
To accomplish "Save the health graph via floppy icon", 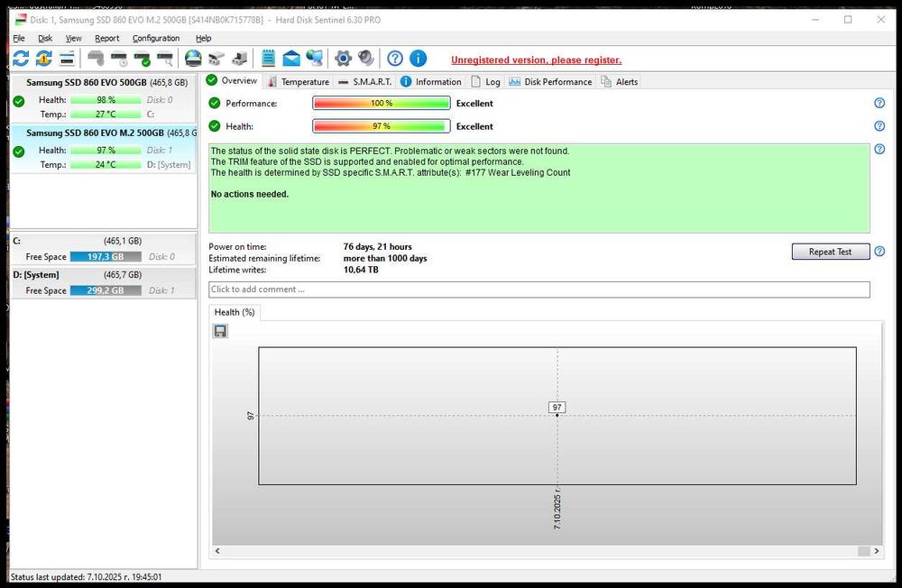I will 220,331.
